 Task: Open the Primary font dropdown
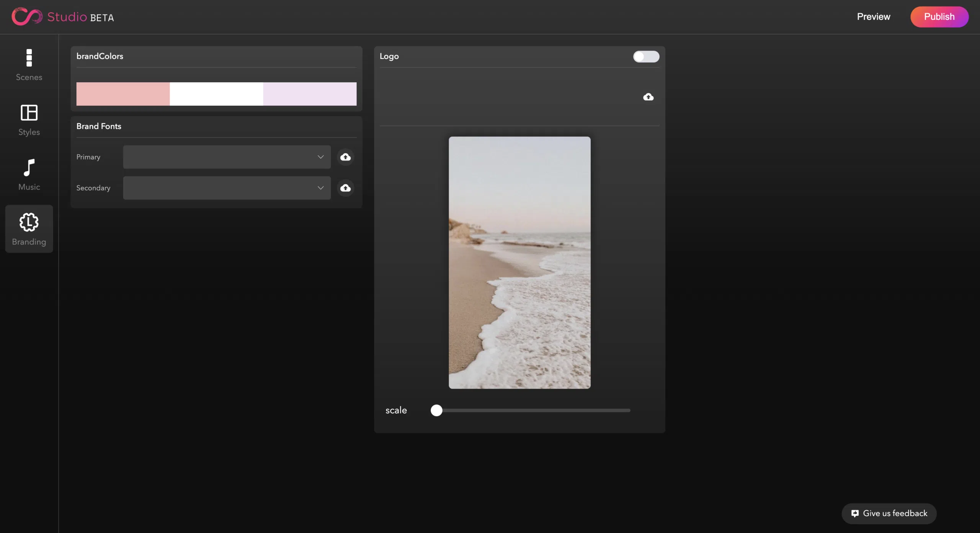(227, 157)
